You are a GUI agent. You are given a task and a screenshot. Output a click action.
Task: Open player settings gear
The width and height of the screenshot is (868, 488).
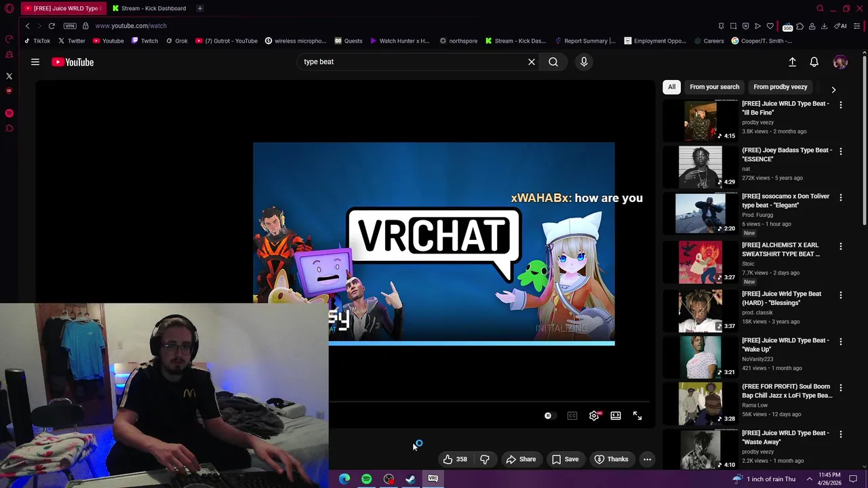[594, 416]
